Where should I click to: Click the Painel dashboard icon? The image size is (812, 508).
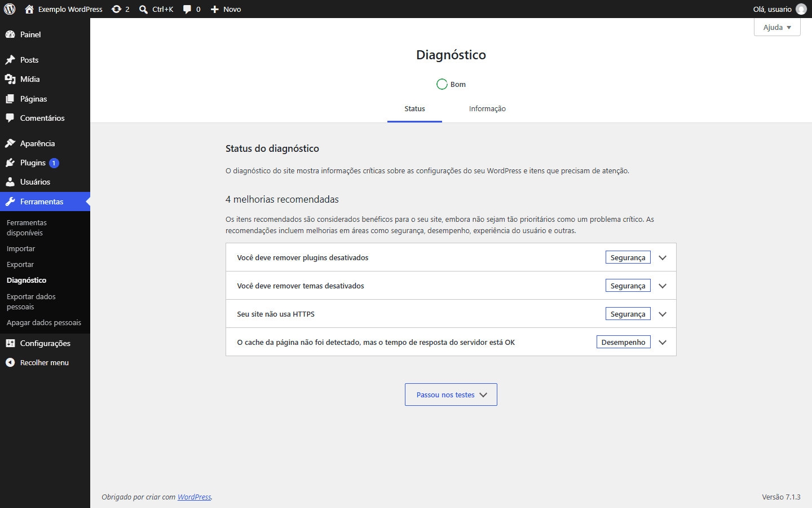[x=10, y=34]
